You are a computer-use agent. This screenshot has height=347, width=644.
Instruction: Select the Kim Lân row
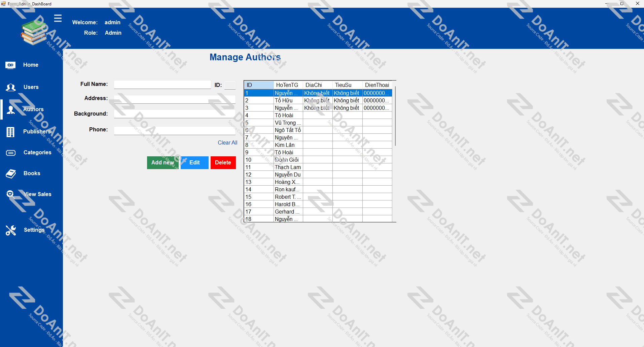pyautogui.click(x=318, y=145)
